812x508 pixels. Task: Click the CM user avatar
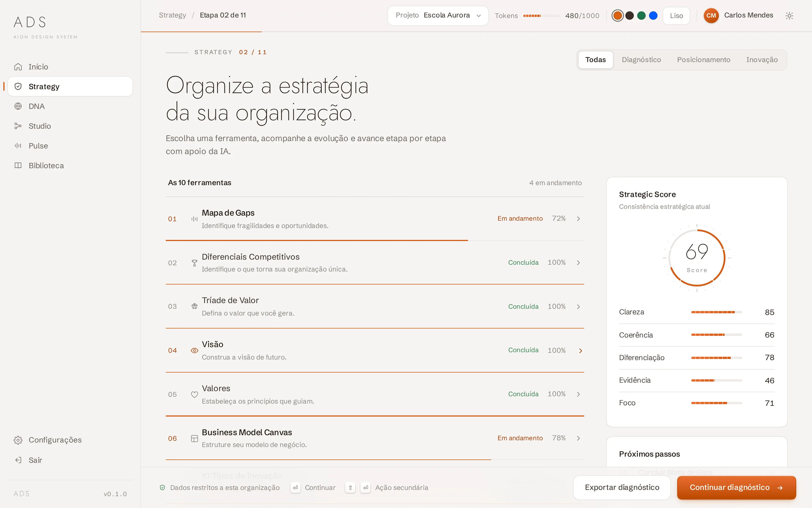(x=711, y=16)
